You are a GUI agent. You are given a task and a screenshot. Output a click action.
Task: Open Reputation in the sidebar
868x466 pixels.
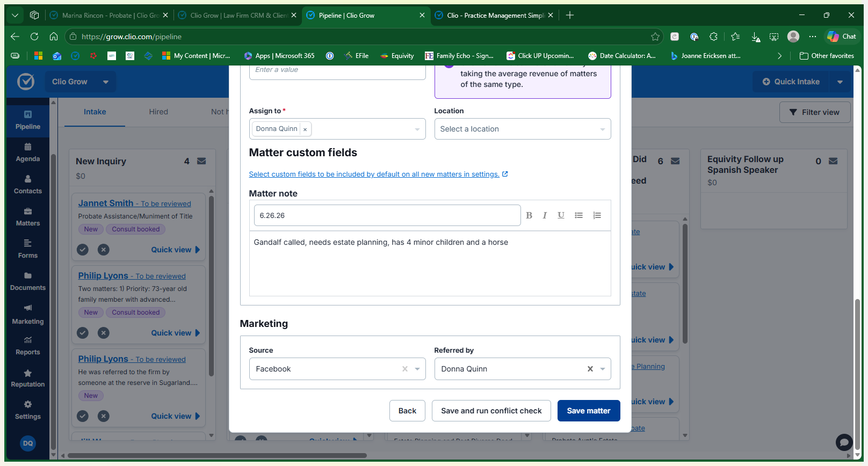coord(28,378)
